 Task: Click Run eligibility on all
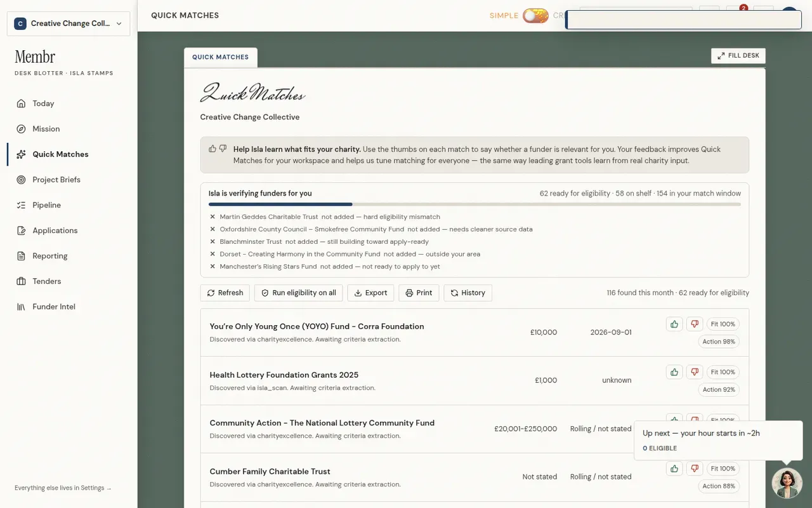299,293
